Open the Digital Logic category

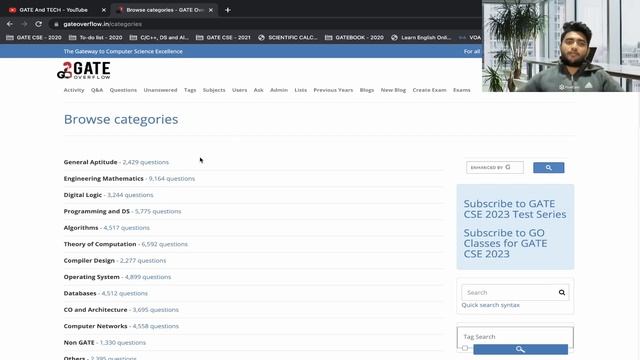[x=83, y=195]
